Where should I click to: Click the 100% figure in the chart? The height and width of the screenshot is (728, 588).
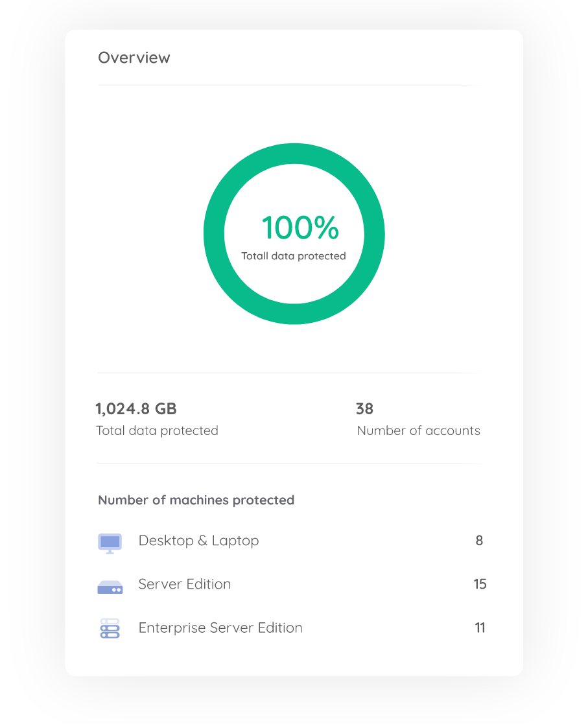point(301,228)
